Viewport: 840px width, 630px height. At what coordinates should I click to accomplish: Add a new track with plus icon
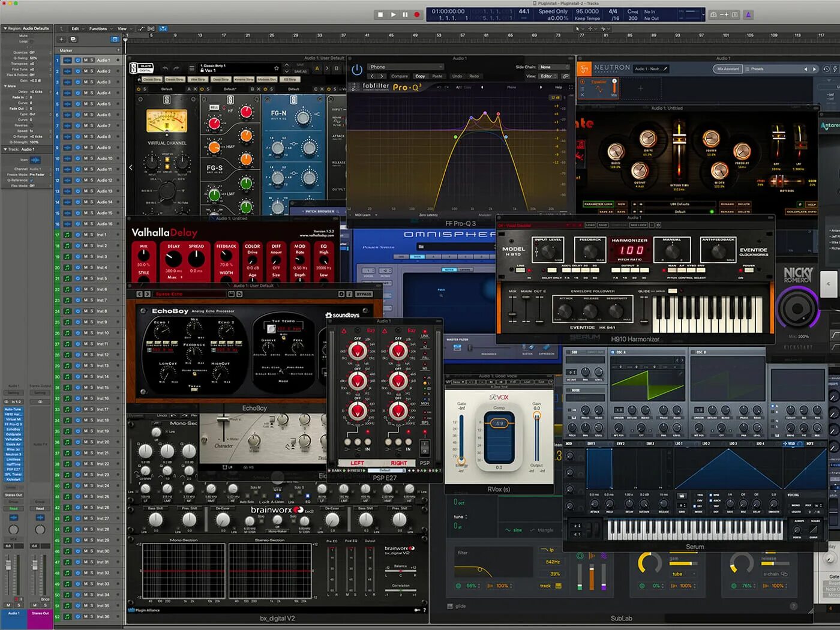click(61, 40)
